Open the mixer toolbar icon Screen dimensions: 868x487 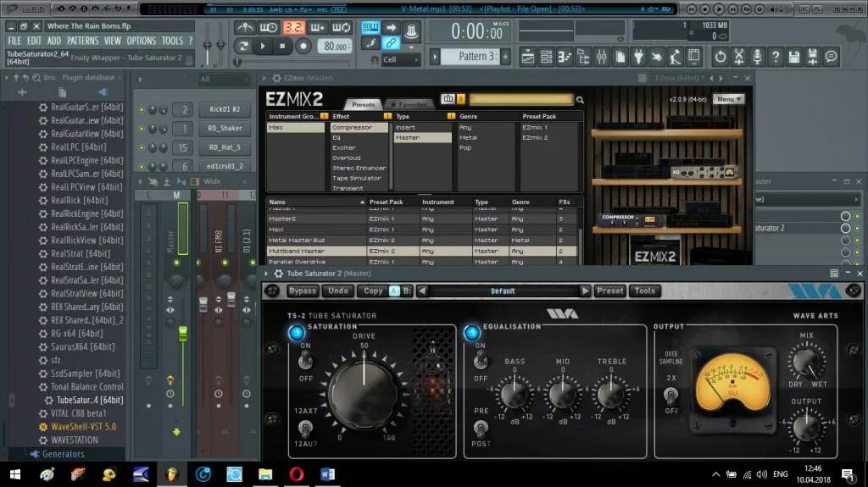point(602,57)
